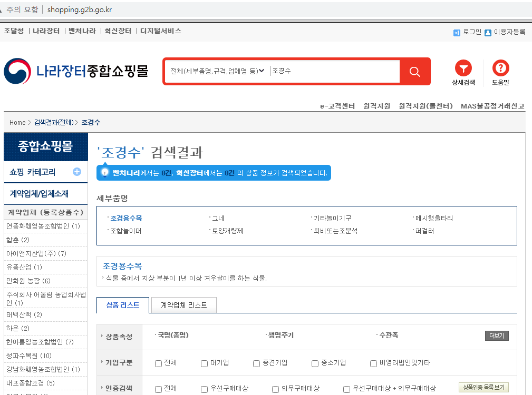Image resolution: width=532 pixels, height=395 pixels.
Task: Open the e-고객센터 link
Action: tap(337, 106)
